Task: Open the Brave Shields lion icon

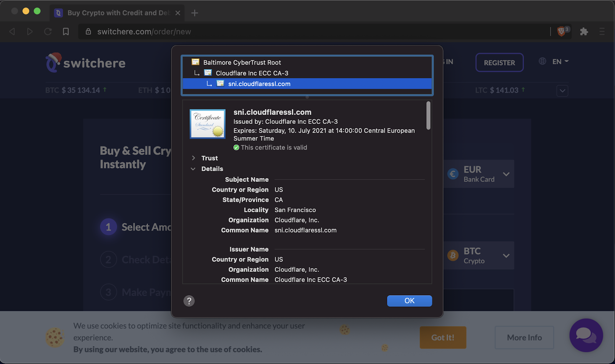Action: pos(562,32)
